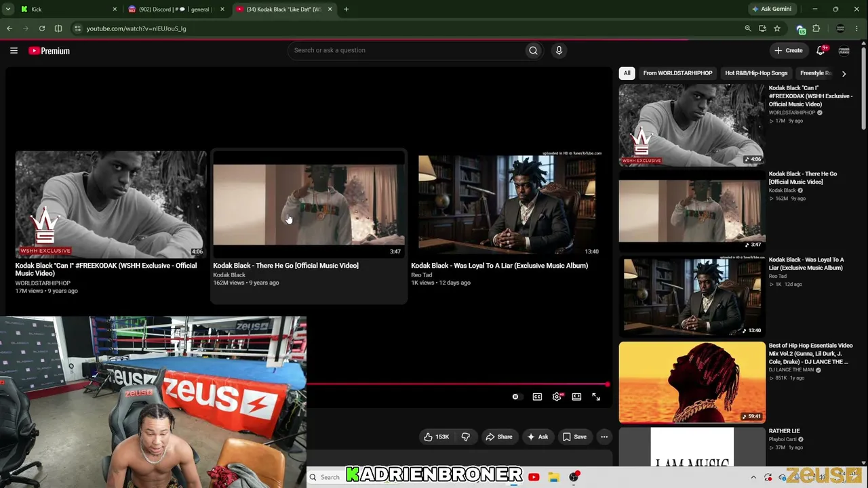Open sidebar Reo Tad channel name

777,276
